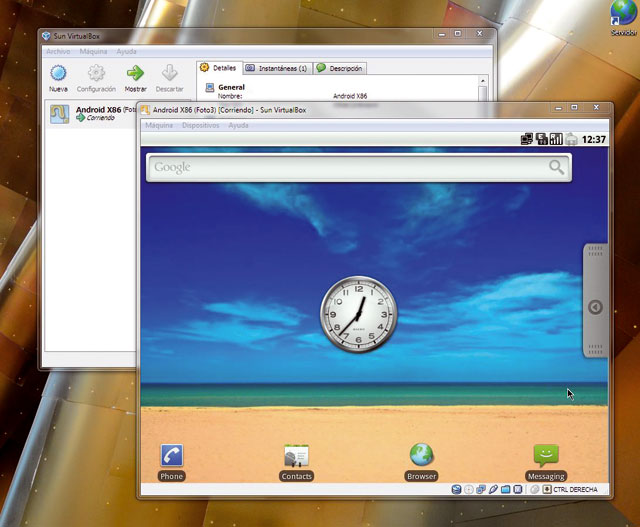The image size is (640, 527).
Task: Open the Messaging app in Android
Action: tap(546, 462)
